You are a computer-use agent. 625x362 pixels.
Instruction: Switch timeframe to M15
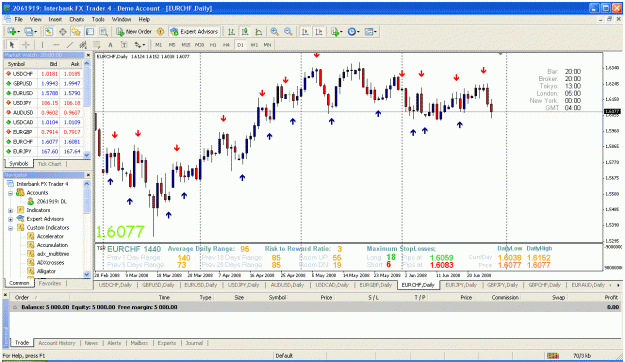(185, 45)
